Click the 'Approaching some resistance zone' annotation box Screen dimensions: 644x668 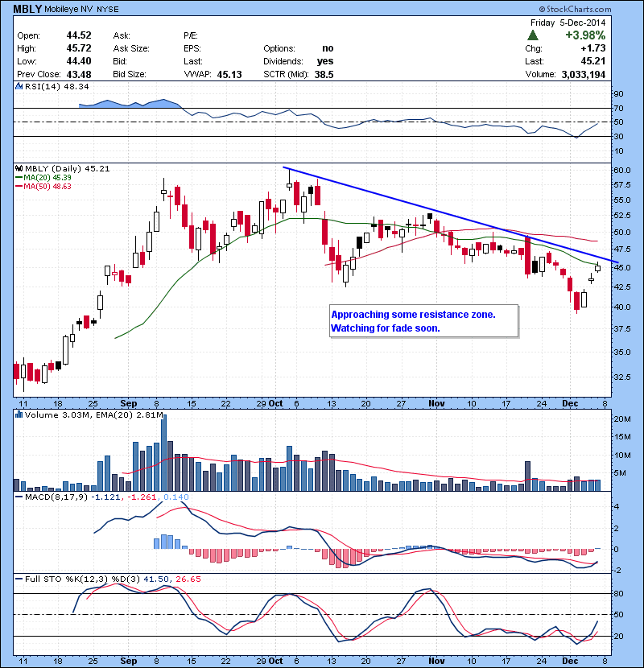click(x=424, y=321)
